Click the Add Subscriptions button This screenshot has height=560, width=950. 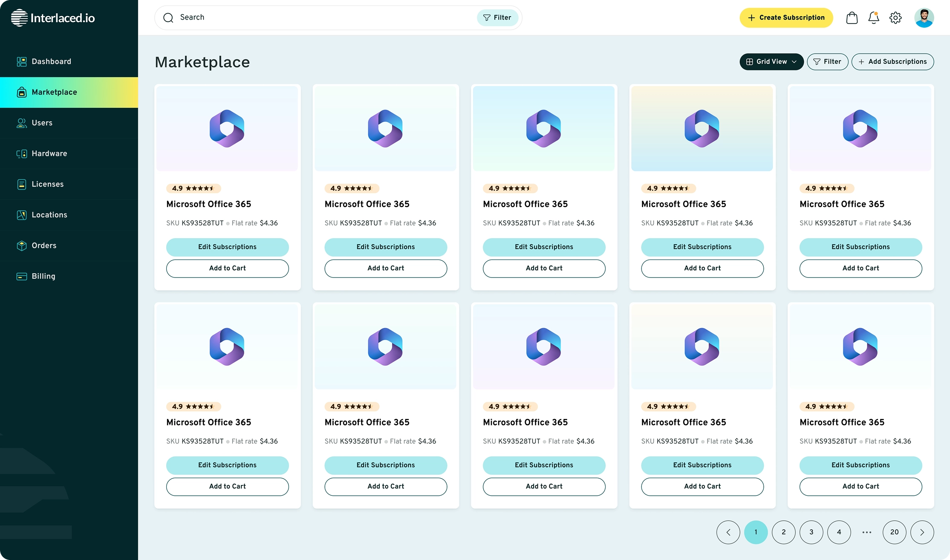click(x=892, y=62)
